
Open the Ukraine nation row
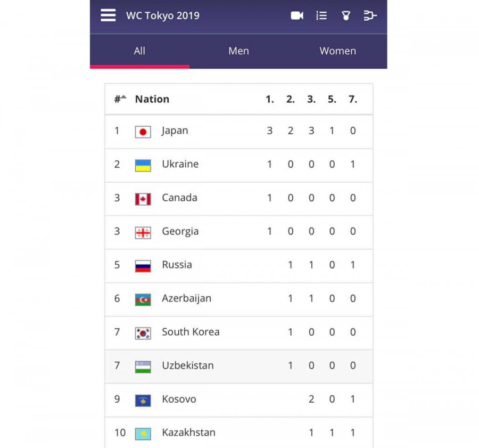tap(238, 165)
